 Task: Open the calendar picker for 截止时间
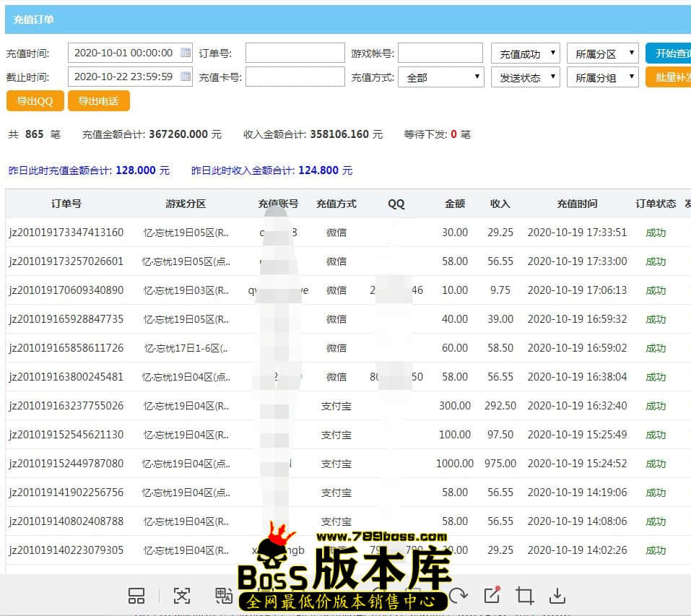186,77
